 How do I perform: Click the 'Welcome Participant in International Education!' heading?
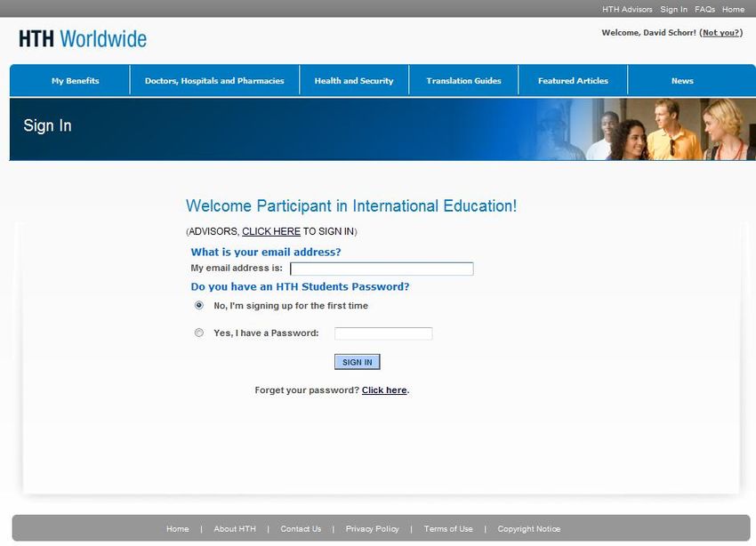pos(351,205)
